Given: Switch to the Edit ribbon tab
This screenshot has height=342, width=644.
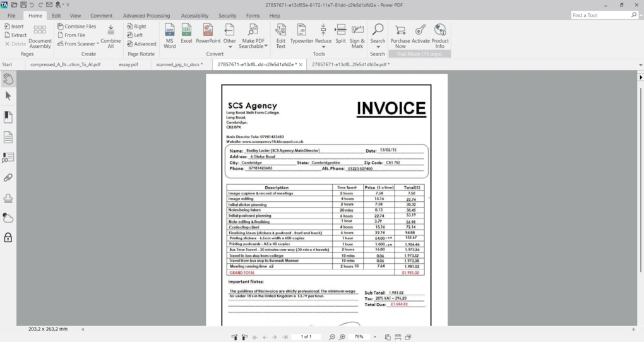Looking at the screenshot, I should pyautogui.click(x=56, y=16).
